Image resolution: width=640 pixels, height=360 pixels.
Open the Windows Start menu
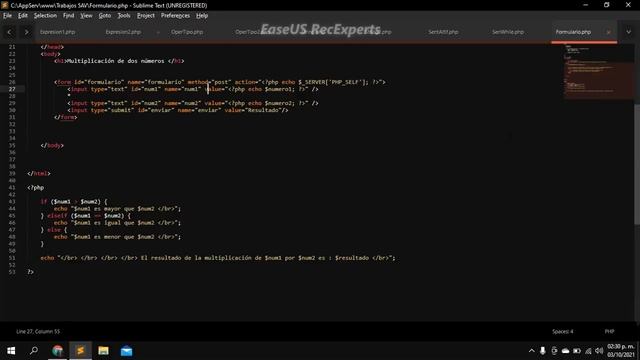click(x=11, y=351)
